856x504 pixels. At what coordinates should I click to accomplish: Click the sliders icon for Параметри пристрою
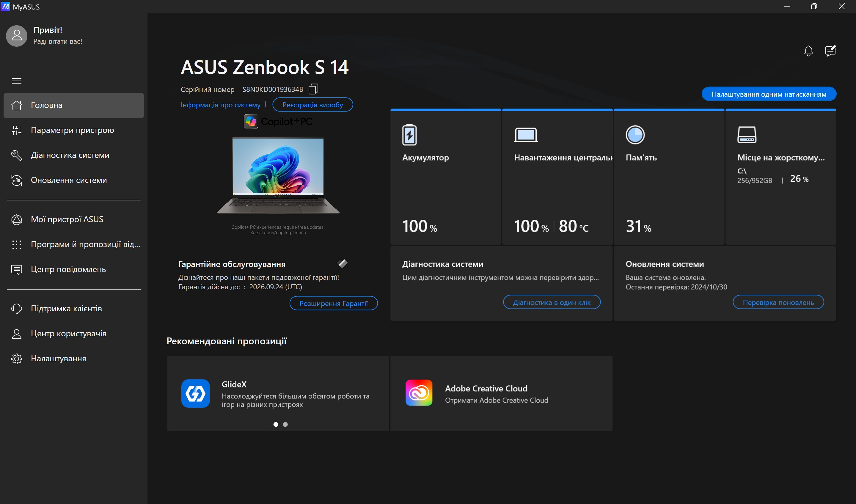pos(17,131)
